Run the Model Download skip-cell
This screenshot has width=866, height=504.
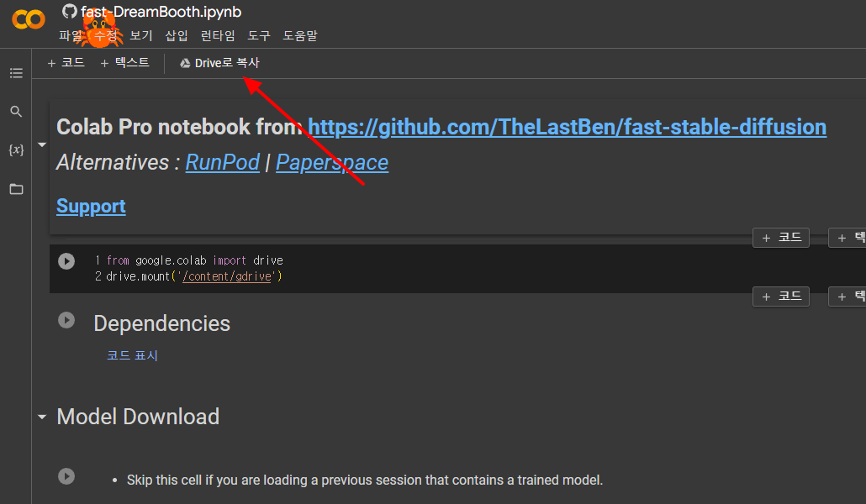pyautogui.click(x=66, y=476)
